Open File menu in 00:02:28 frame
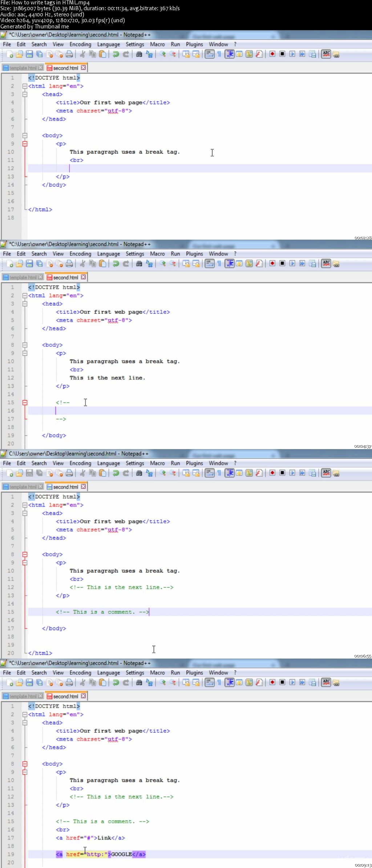This screenshot has width=372, height=868. point(7,44)
